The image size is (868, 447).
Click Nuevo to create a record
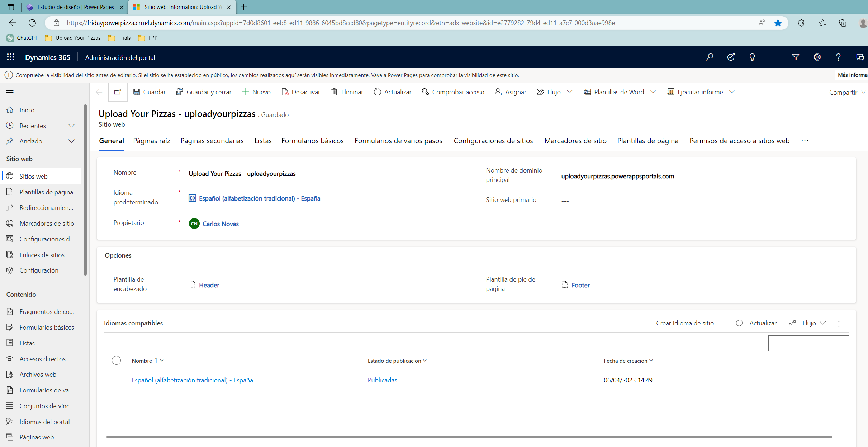256,92
